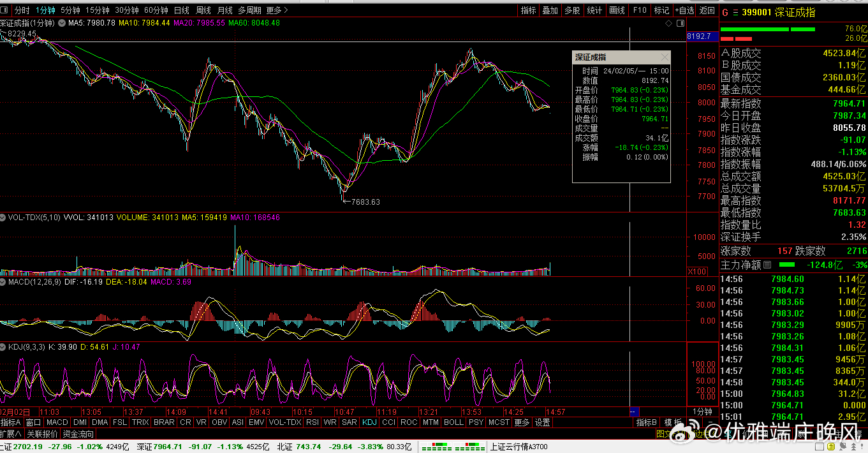868x453 pixels.
Task: Switch chart to 5分钟 period
Action: [70, 10]
